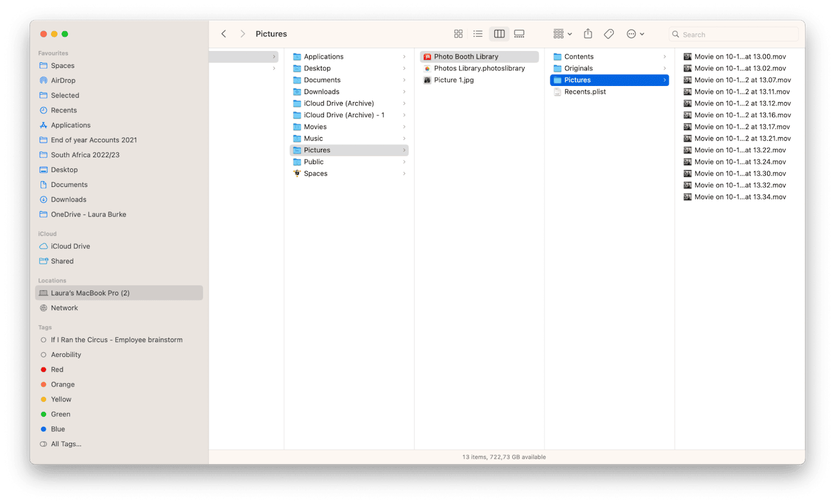This screenshot has width=835, height=504.
Task: Switch to list view
Action: tap(478, 34)
